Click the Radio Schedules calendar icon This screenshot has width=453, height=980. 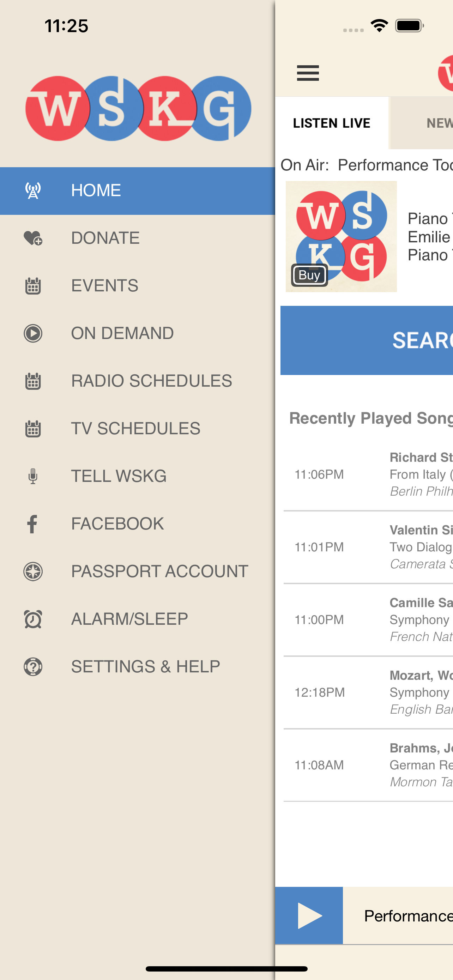(x=33, y=381)
